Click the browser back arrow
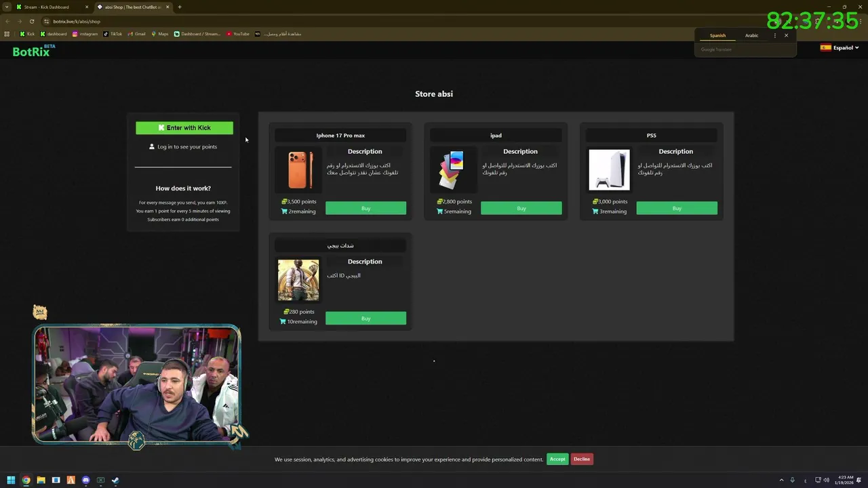Screen dimensions: 868x488 [7, 21]
